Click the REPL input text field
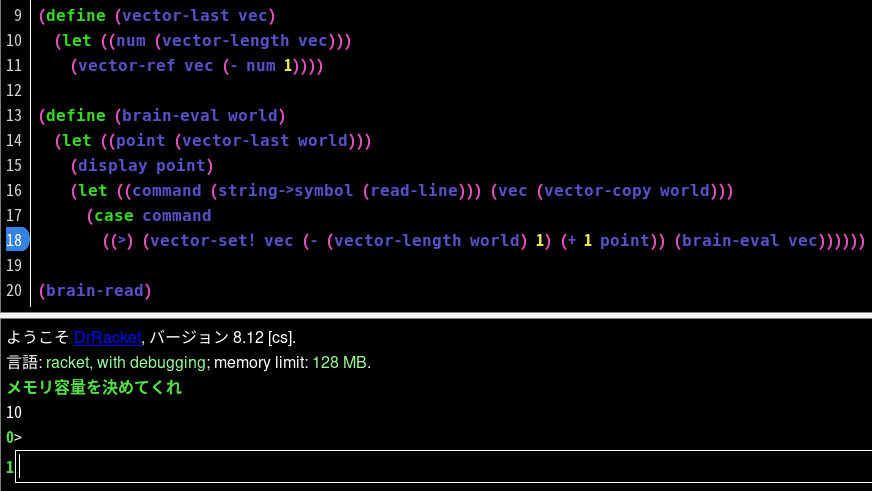872x491 pixels. 443,467
